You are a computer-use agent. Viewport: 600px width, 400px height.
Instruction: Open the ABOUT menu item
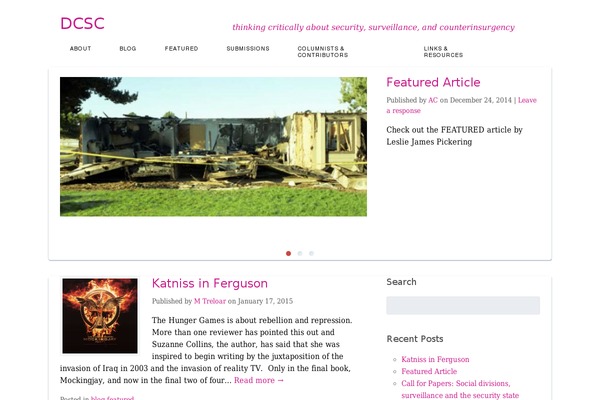(80, 49)
